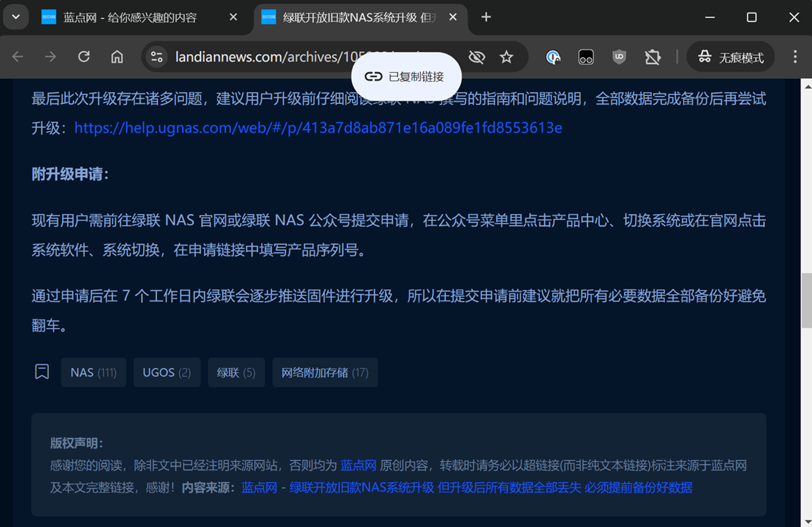This screenshot has width=812, height=527.
Task: Follow the 蓝点网 link in copyright notice
Action: tap(358, 465)
